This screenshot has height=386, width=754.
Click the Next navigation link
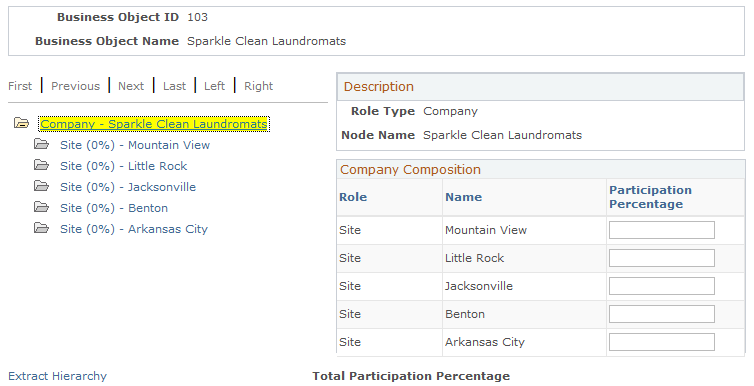[x=131, y=86]
